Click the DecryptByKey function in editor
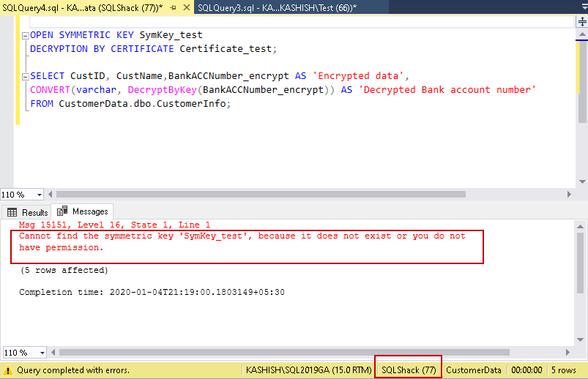The width and height of the screenshot is (588, 379). click(163, 90)
